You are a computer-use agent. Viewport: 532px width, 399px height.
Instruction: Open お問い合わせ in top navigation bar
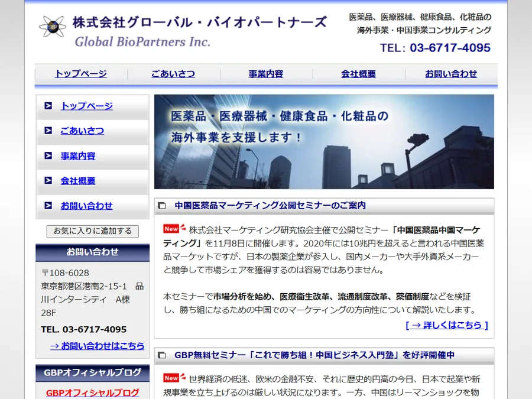451,74
